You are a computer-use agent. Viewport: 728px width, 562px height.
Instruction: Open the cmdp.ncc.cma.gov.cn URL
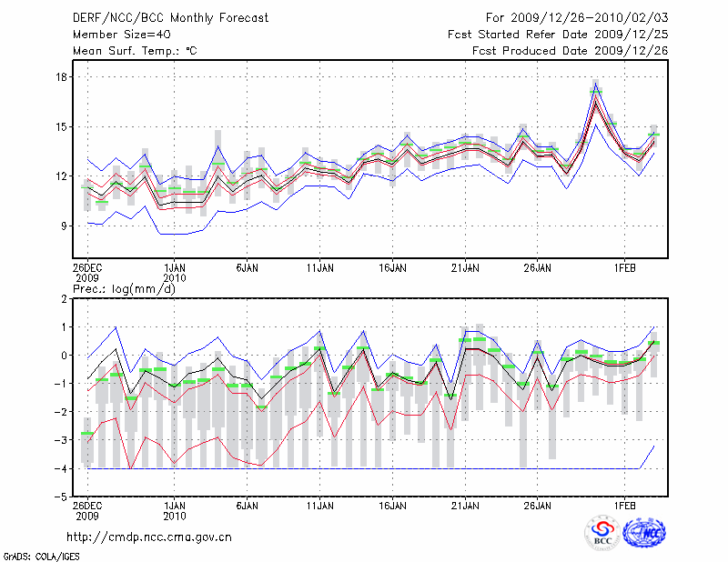coord(149,537)
